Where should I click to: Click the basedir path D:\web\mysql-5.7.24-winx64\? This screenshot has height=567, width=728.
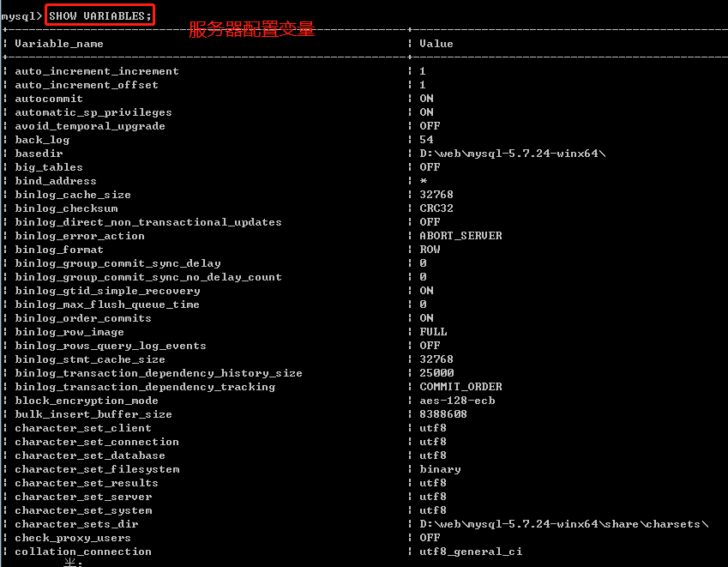(x=513, y=154)
